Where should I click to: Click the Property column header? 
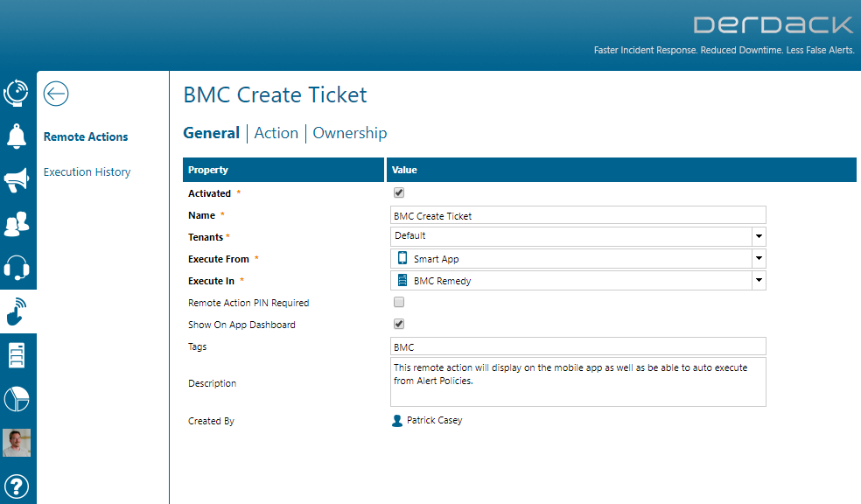[x=283, y=170]
